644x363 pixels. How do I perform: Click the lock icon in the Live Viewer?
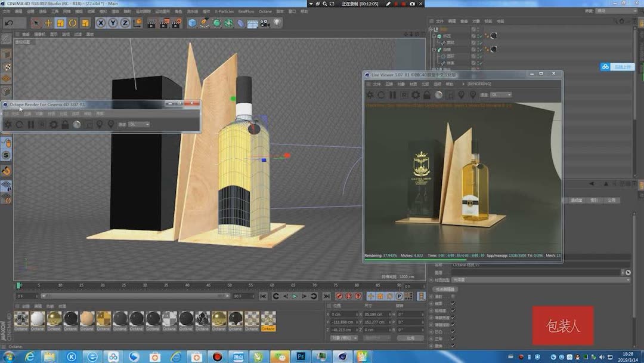click(x=426, y=95)
